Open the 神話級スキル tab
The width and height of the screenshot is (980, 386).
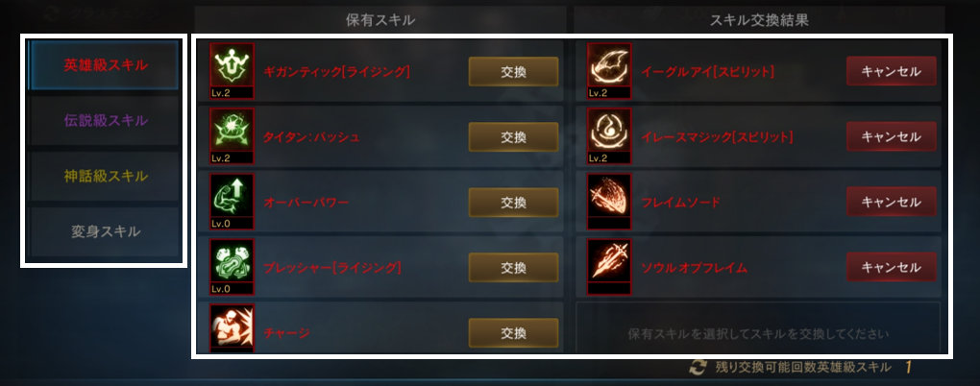coord(106,176)
